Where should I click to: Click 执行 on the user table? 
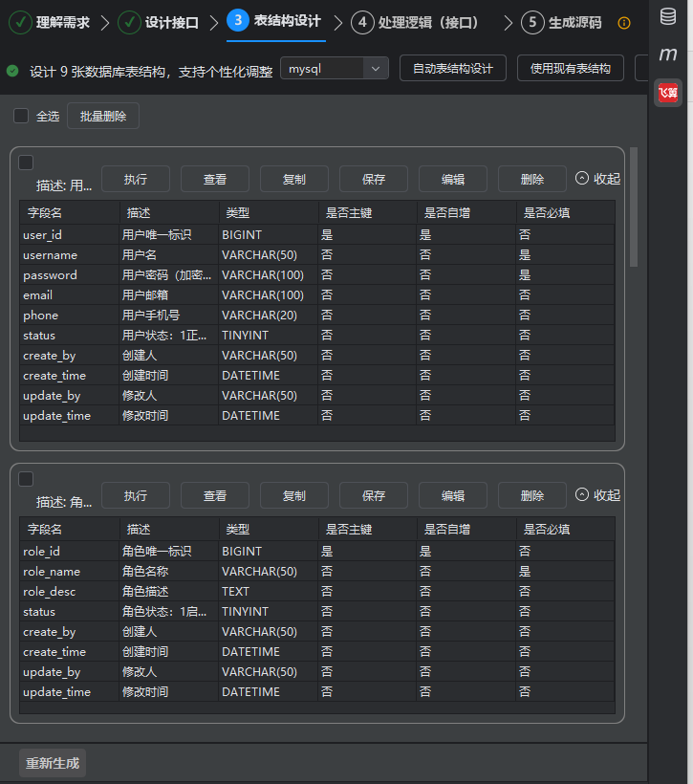coord(136,179)
